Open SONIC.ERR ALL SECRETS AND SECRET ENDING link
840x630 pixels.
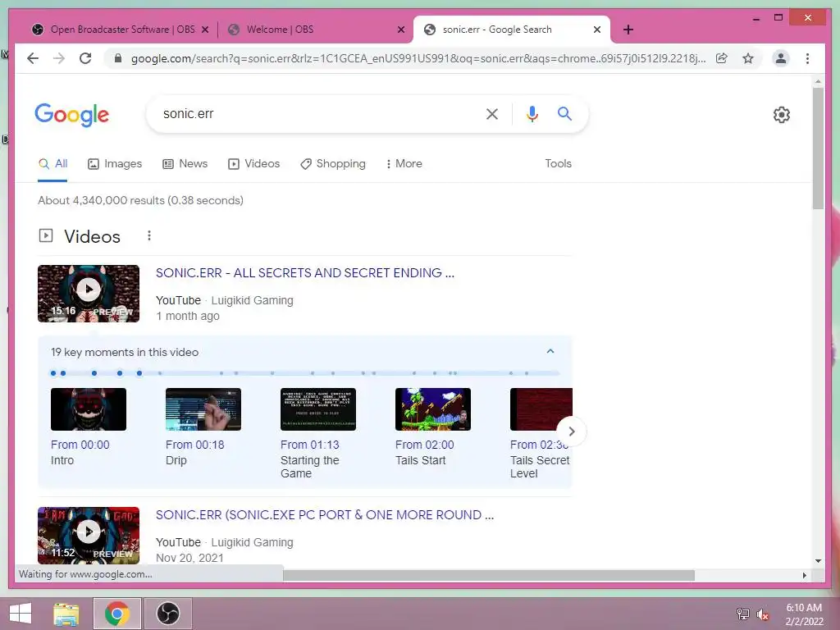click(305, 273)
